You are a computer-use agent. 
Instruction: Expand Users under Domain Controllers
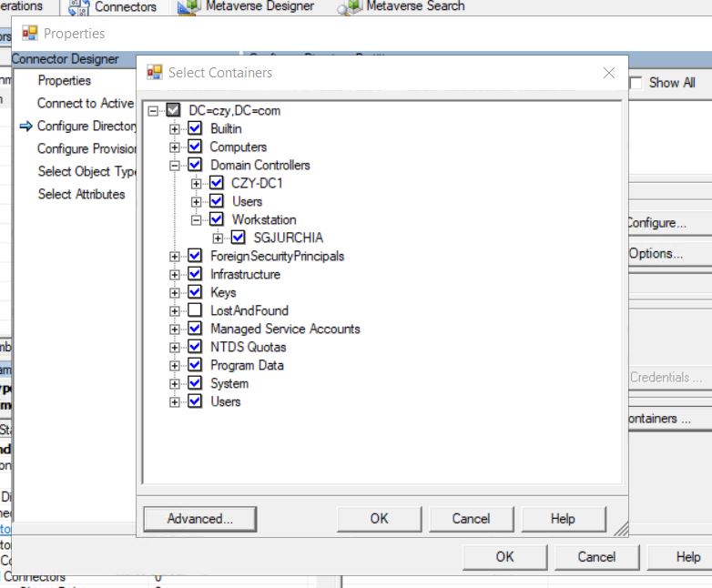tap(196, 202)
